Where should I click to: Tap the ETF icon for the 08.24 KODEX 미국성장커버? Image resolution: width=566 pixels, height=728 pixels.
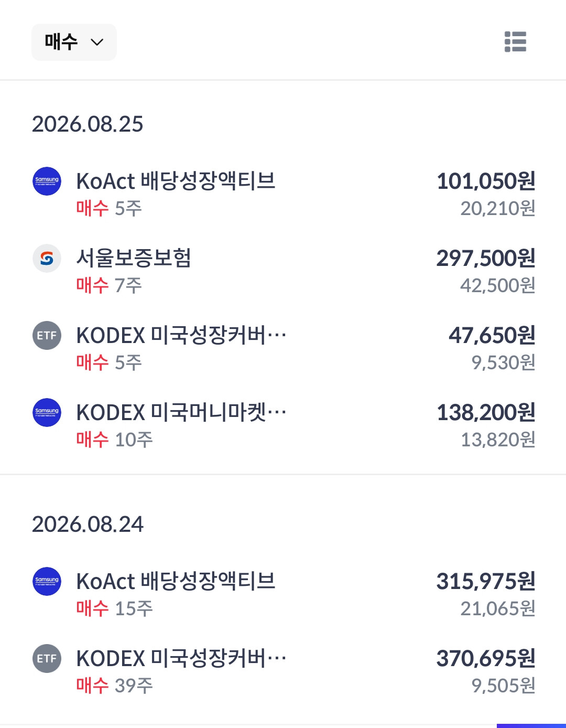[x=47, y=658]
